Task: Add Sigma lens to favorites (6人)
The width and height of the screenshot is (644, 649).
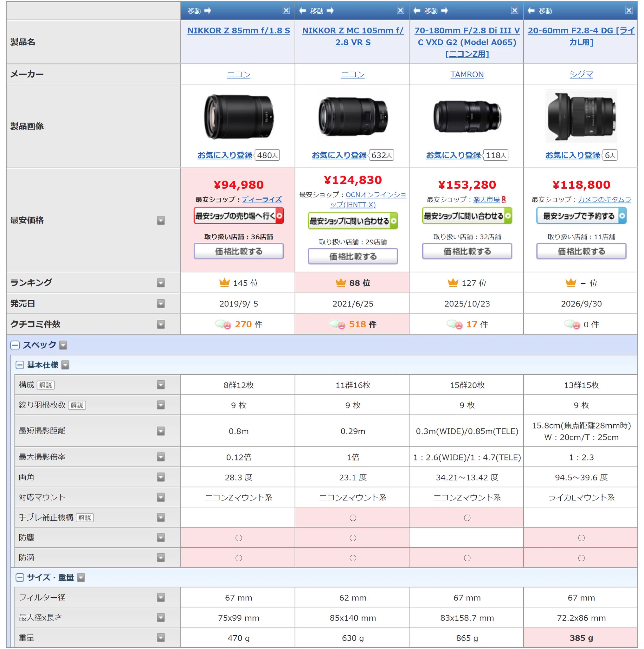Action: [x=572, y=155]
